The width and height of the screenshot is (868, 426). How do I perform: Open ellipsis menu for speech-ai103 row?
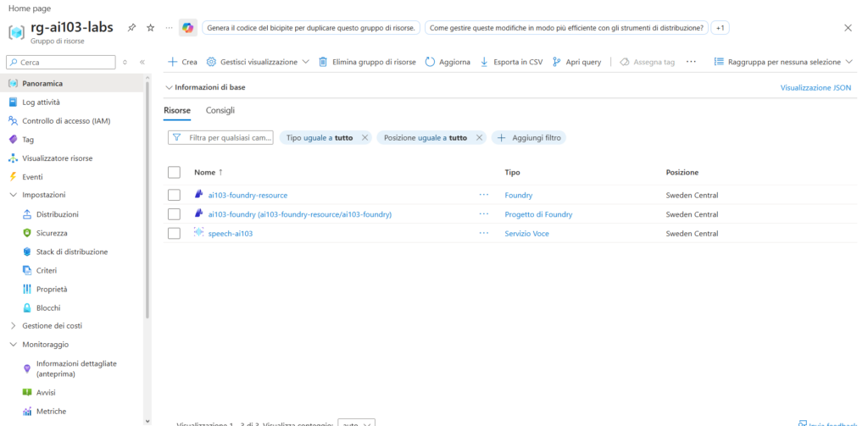point(484,234)
